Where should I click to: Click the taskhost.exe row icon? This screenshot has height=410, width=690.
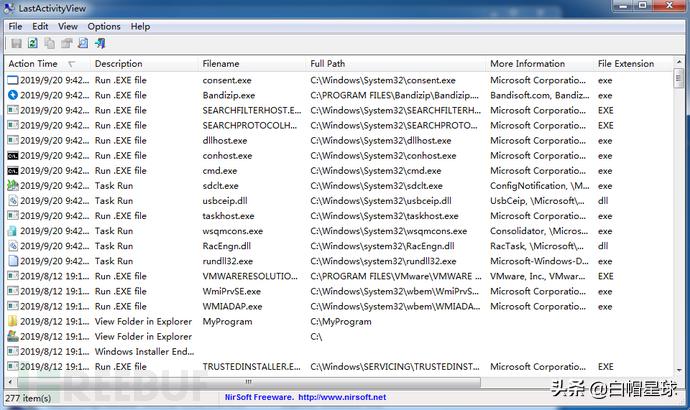pyautogui.click(x=13, y=216)
